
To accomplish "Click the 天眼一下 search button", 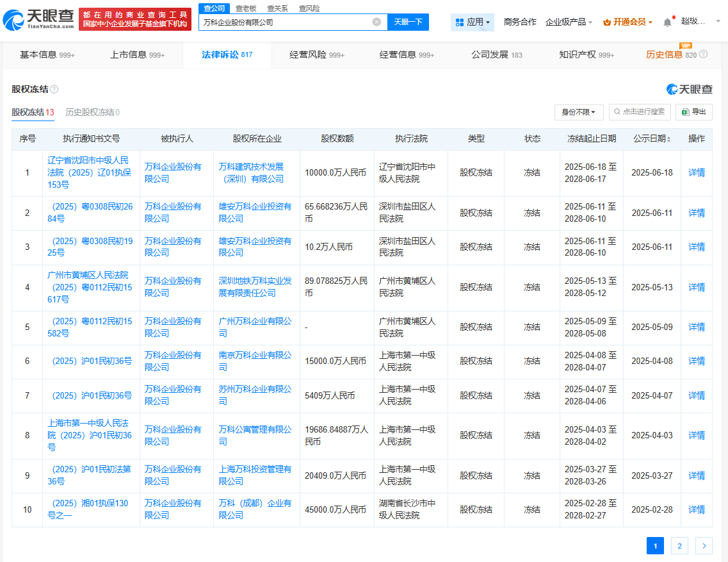I will (x=408, y=22).
